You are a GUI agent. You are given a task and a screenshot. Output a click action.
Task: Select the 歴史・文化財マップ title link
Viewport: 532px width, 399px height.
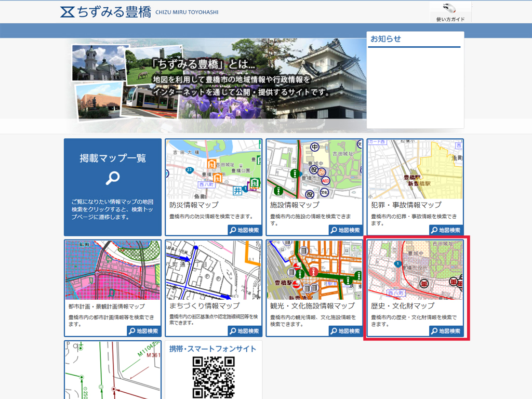pos(403,306)
